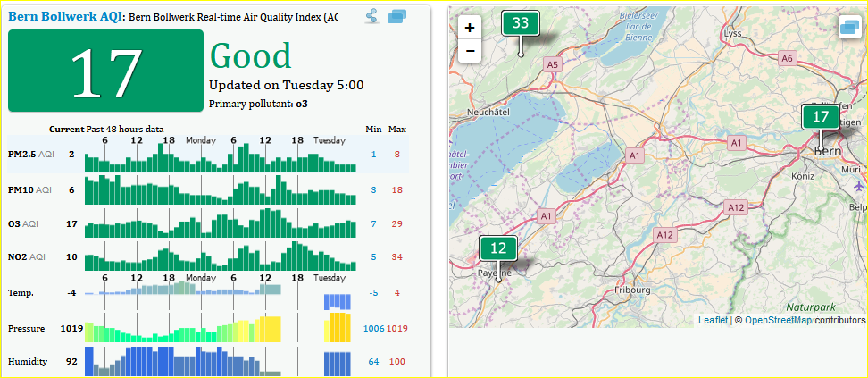Click the NO2 AQI bar chart

221,257
